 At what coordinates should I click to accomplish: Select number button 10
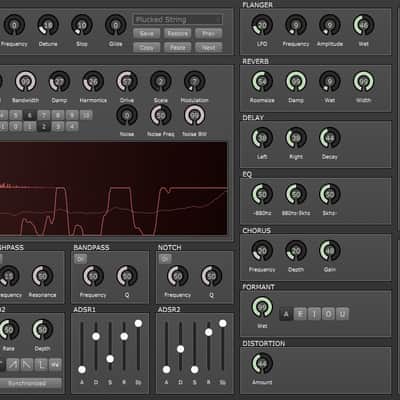(x=86, y=115)
